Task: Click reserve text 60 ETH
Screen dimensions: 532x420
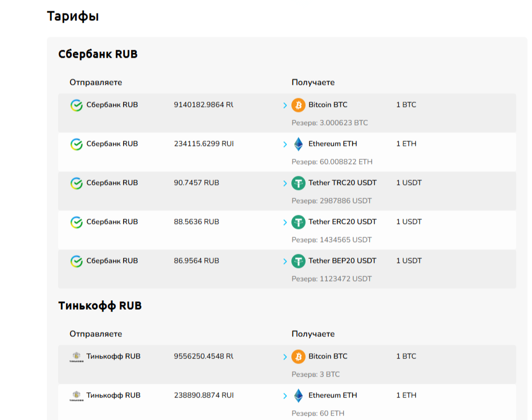Action: (318, 413)
